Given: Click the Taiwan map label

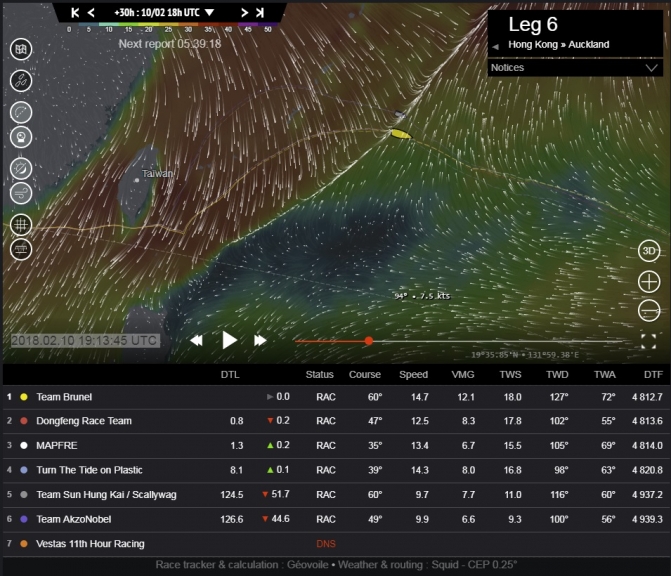Looking at the screenshot, I should pyautogui.click(x=157, y=173).
